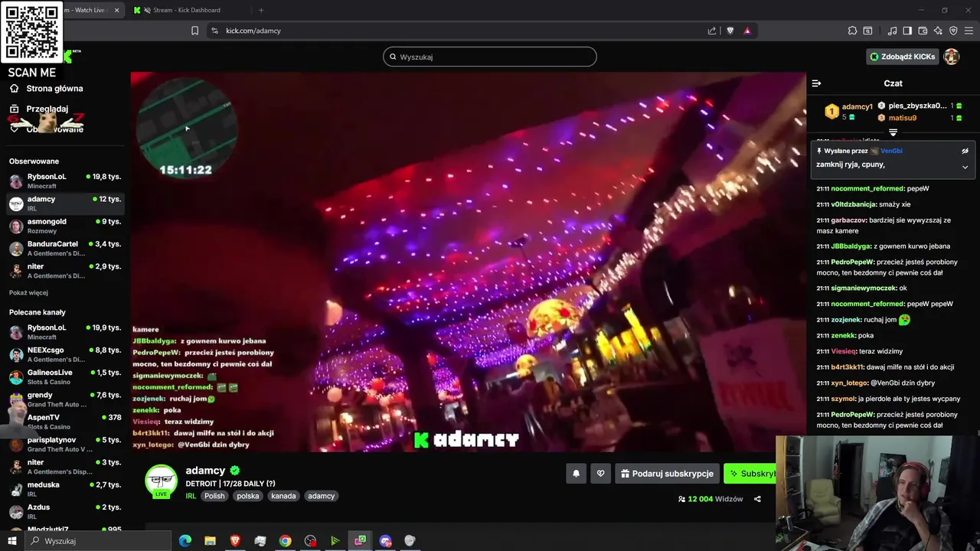Open OBS Studio taskbar icon
This screenshot has height=551, width=980.
pyautogui.click(x=310, y=541)
